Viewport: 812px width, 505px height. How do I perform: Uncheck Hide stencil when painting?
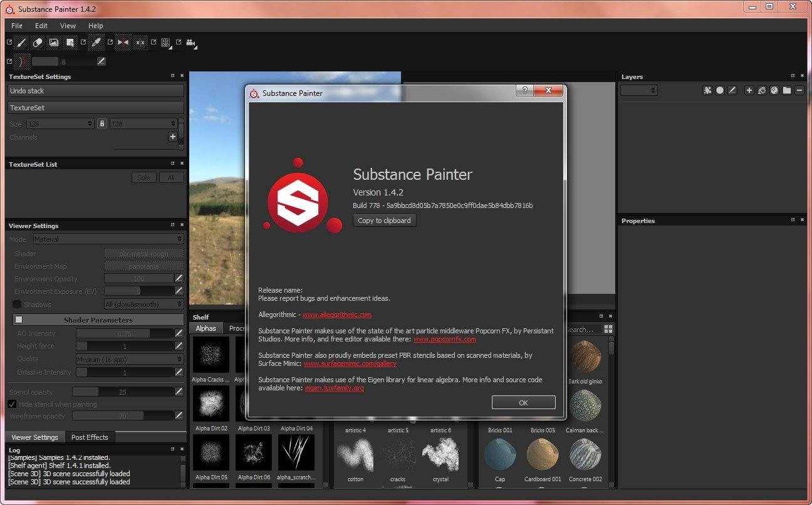click(12, 404)
